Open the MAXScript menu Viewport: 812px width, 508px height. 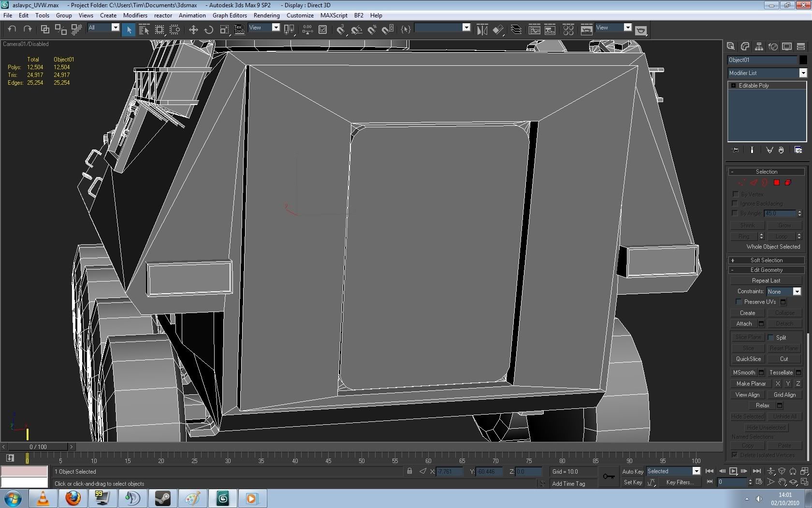pos(333,15)
